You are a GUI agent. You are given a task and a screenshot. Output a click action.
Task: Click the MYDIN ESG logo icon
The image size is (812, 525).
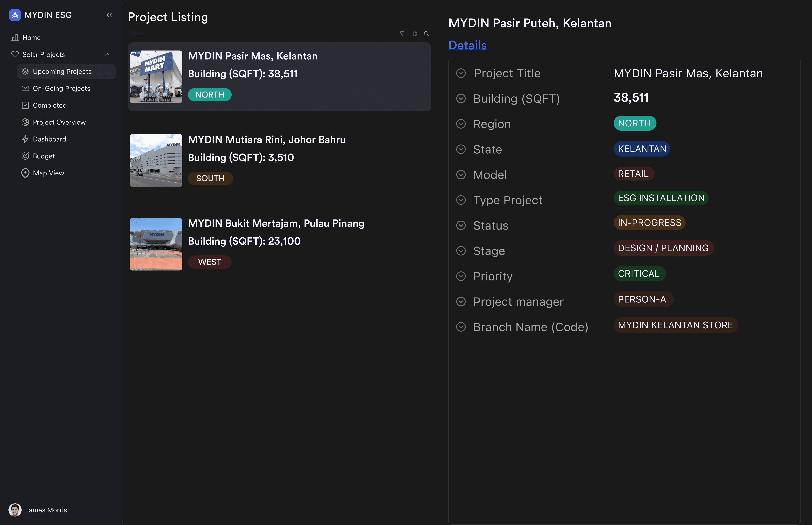pyautogui.click(x=15, y=15)
